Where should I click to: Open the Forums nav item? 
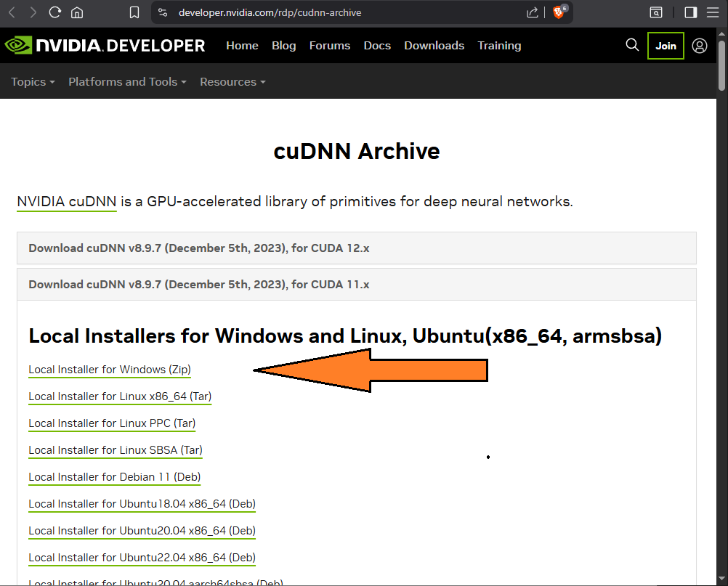point(330,46)
